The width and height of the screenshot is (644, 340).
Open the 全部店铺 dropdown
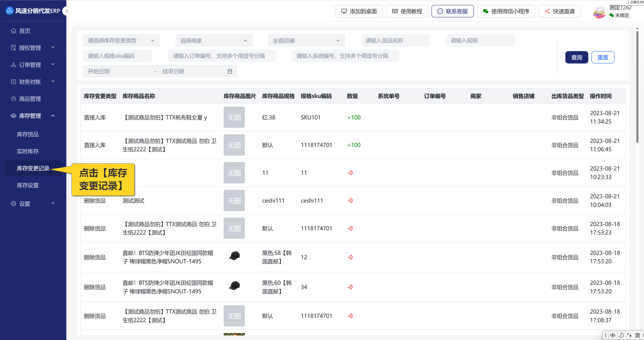[x=306, y=40]
